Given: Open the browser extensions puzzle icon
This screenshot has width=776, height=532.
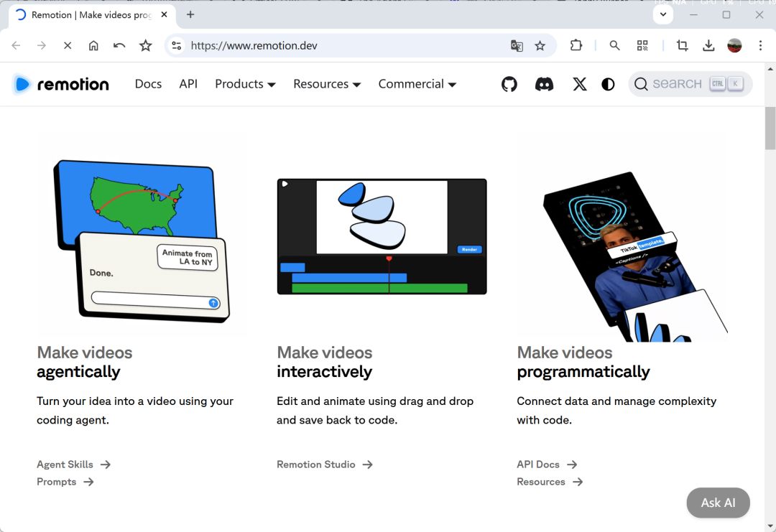Looking at the screenshot, I should click(576, 45).
